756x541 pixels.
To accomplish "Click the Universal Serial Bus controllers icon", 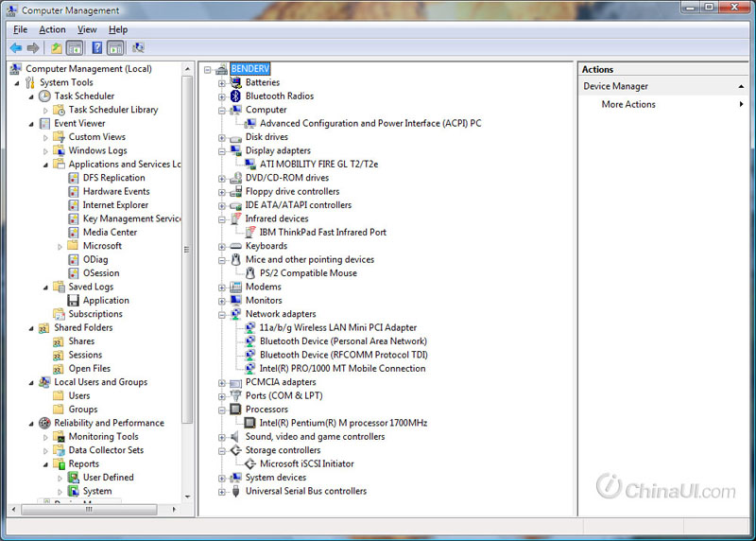I will (x=235, y=491).
